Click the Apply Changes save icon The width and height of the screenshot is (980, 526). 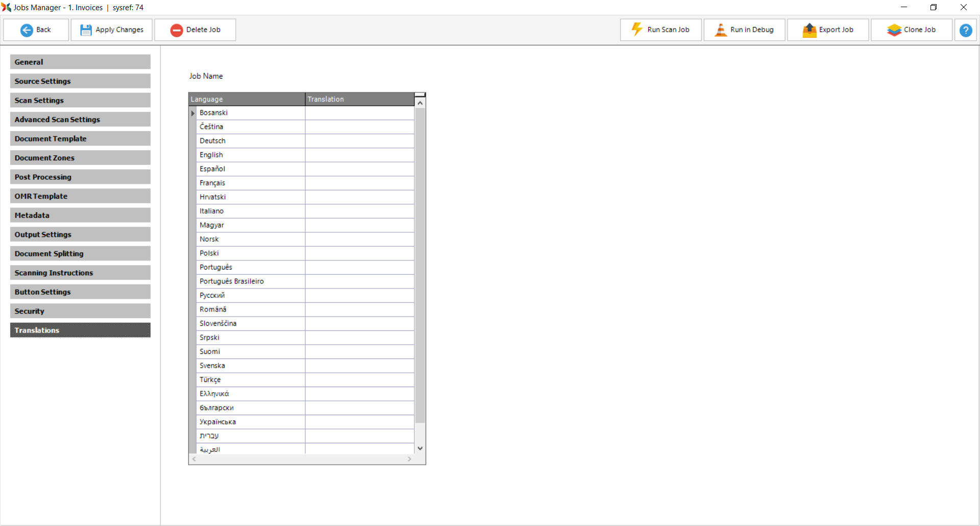point(86,30)
